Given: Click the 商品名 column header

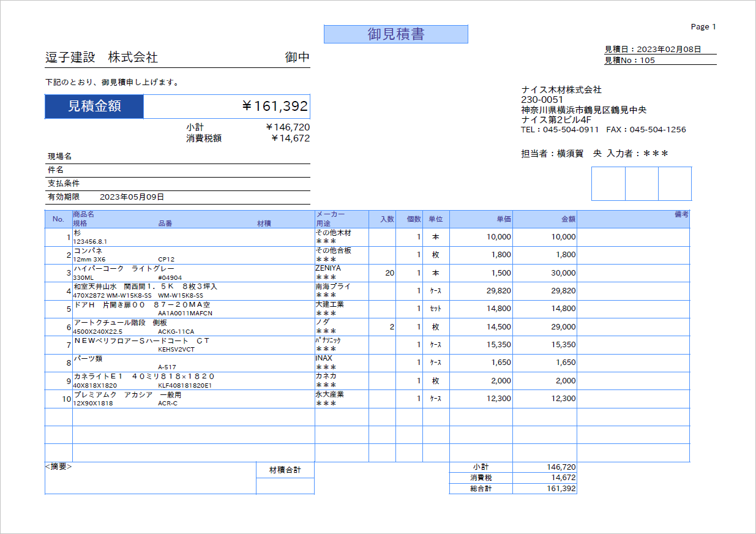Looking at the screenshot, I should click(x=83, y=214).
